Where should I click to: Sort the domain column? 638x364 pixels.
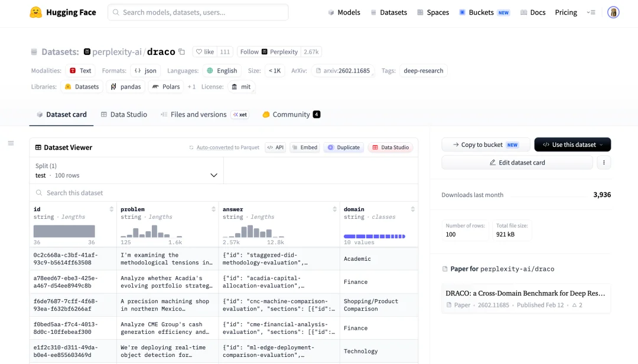[x=412, y=209]
